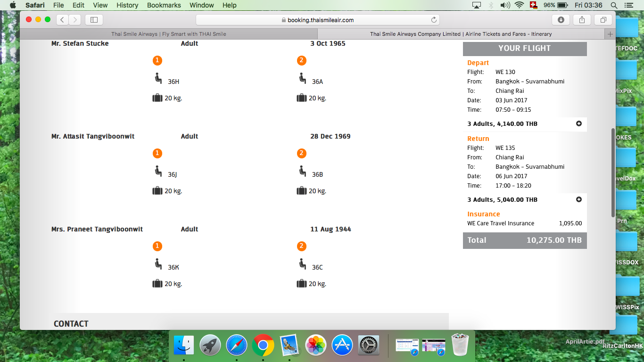Open the Bookmarks menu
The height and width of the screenshot is (362, 644).
tap(164, 5)
